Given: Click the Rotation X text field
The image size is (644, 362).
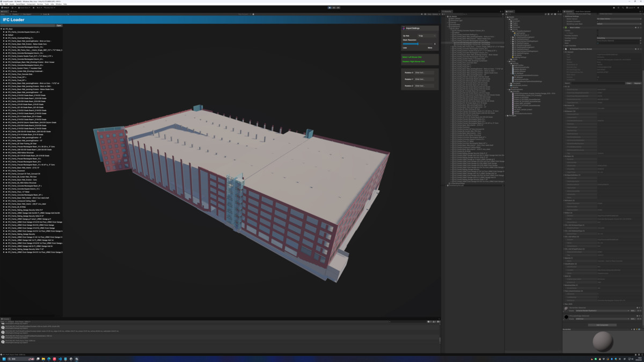Looking at the screenshot, I should pyautogui.click(x=425, y=72).
